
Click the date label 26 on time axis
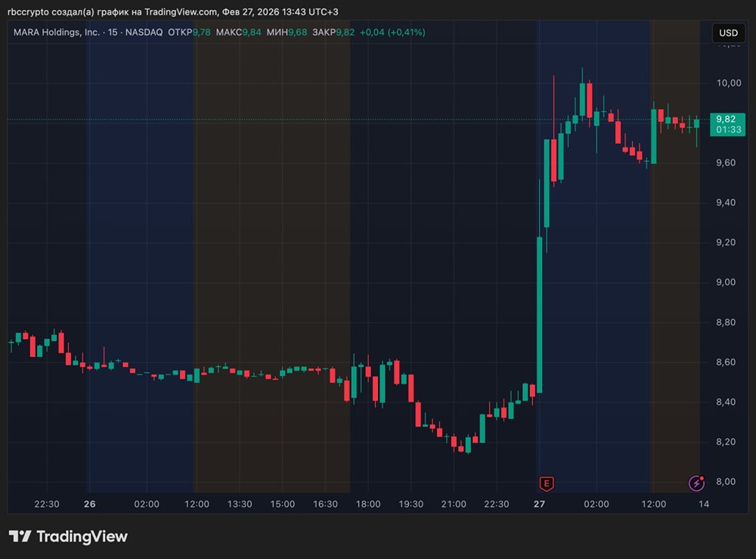tap(90, 504)
